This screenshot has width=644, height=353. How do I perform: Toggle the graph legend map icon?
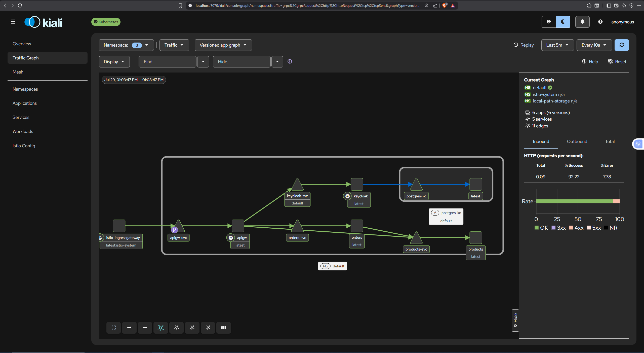point(223,328)
